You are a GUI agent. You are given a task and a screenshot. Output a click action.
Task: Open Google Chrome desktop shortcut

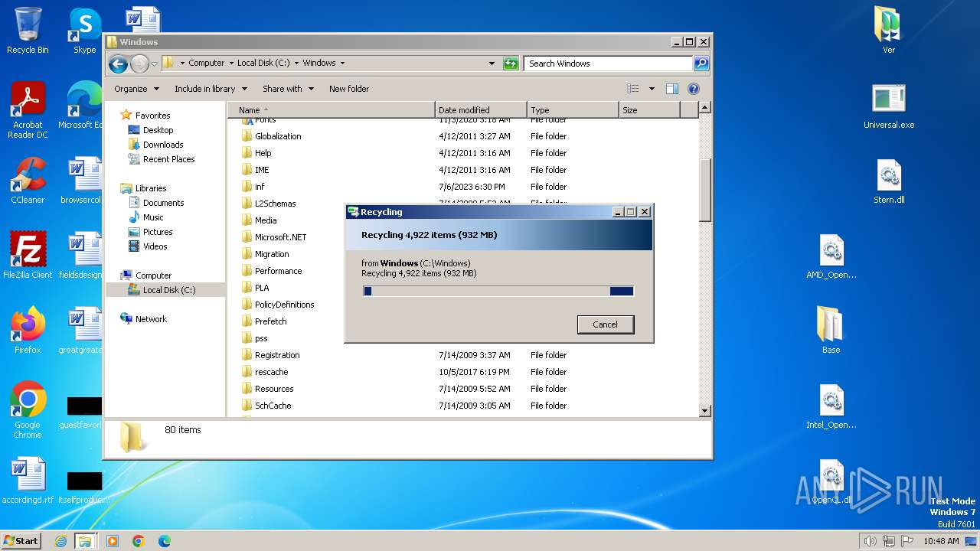pos(28,410)
